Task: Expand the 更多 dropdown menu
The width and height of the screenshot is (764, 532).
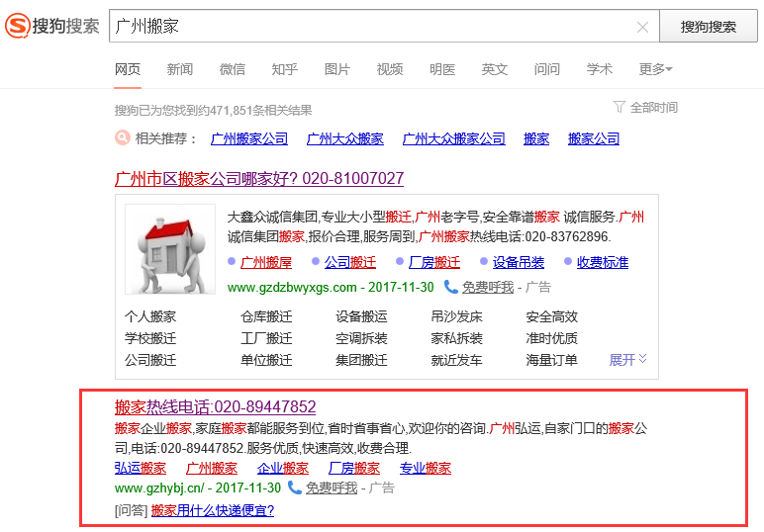Action: (x=655, y=69)
